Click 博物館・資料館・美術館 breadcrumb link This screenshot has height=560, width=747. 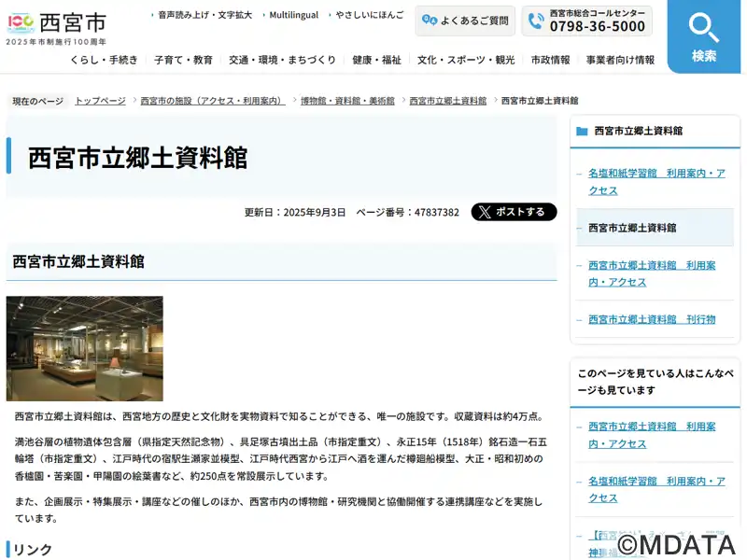(x=347, y=101)
